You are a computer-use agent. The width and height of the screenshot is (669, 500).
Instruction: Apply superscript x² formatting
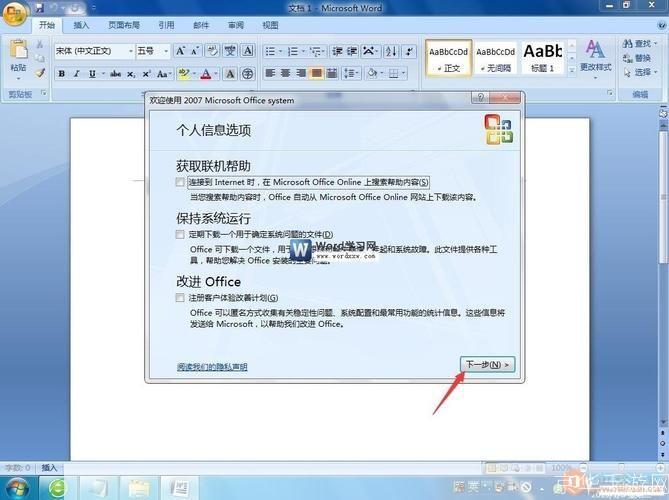146,74
